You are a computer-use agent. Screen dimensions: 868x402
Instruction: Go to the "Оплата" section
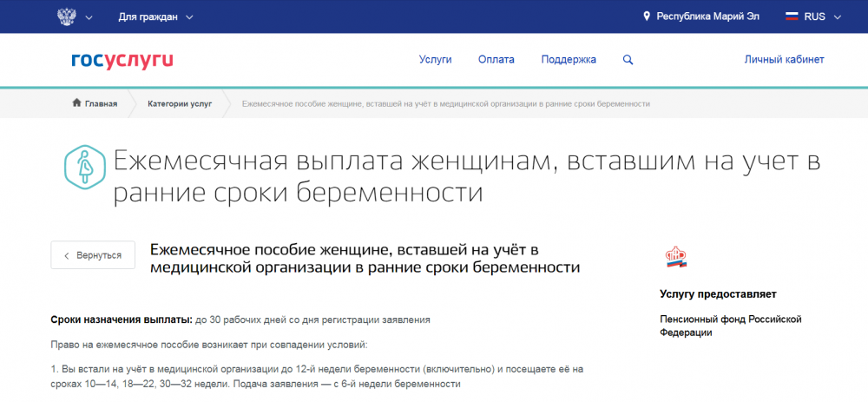pyautogui.click(x=496, y=60)
